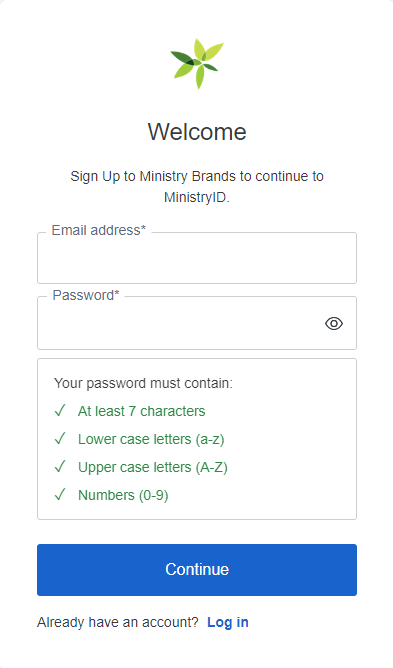
Task: Focus the Email address input field
Action: (197, 258)
